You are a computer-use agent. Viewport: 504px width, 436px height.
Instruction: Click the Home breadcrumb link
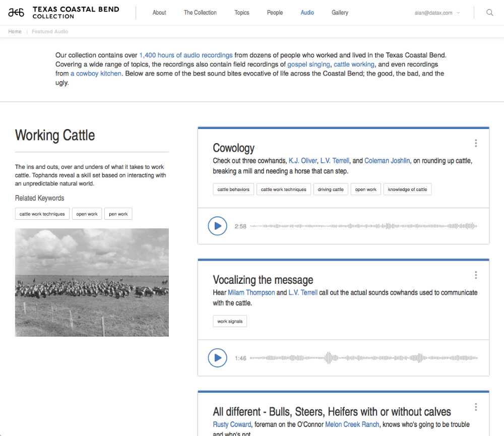pyautogui.click(x=15, y=32)
